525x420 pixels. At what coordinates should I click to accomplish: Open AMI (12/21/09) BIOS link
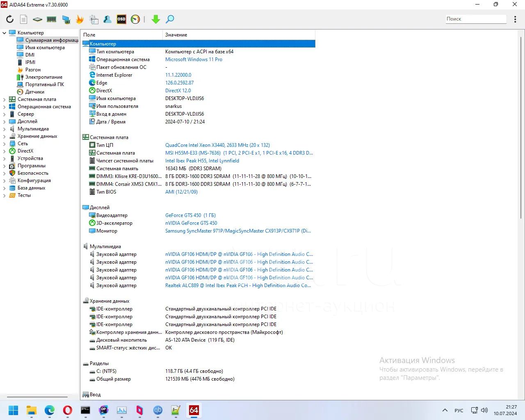click(x=181, y=192)
